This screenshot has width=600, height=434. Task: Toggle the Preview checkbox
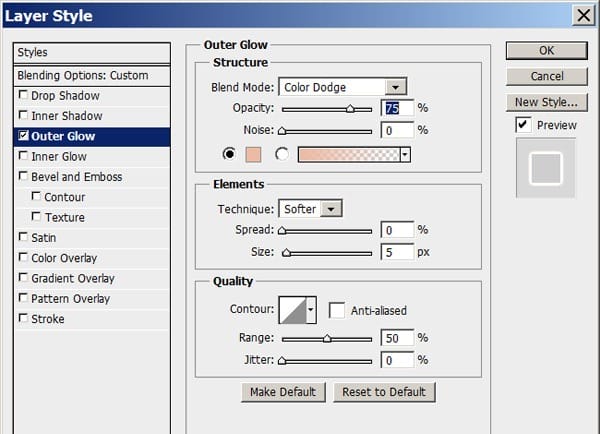coord(523,124)
